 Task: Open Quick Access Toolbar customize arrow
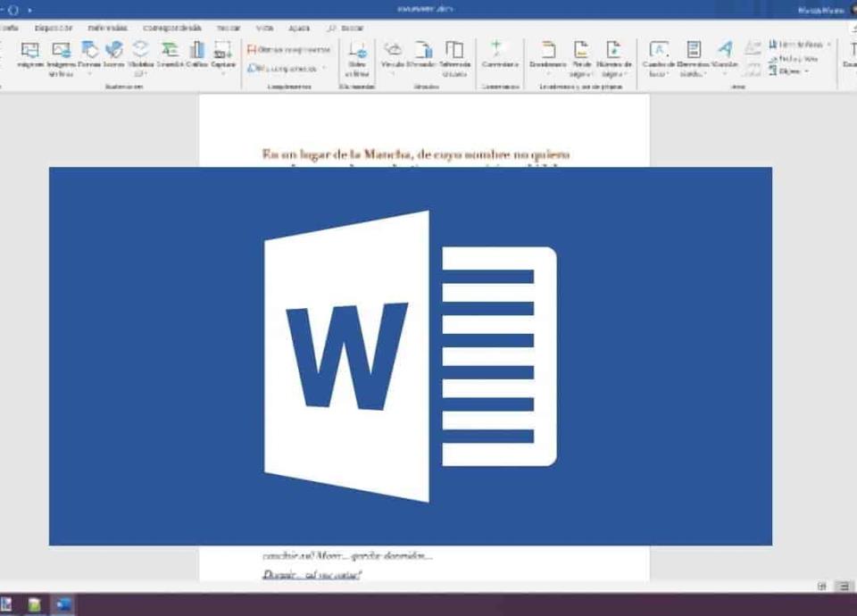(x=29, y=10)
